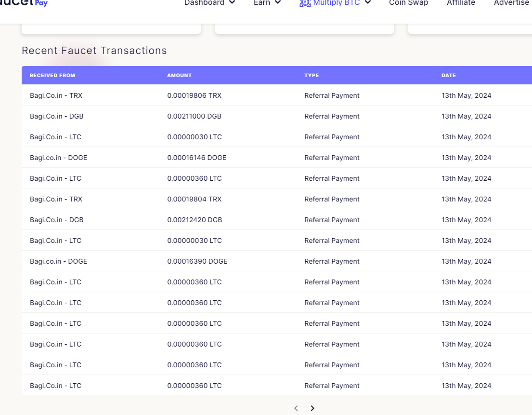The image size is (532, 415).
Task: Click Bagi.Co.in - TRX sender for 0.00019806 TRX
Action: [56, 95]
